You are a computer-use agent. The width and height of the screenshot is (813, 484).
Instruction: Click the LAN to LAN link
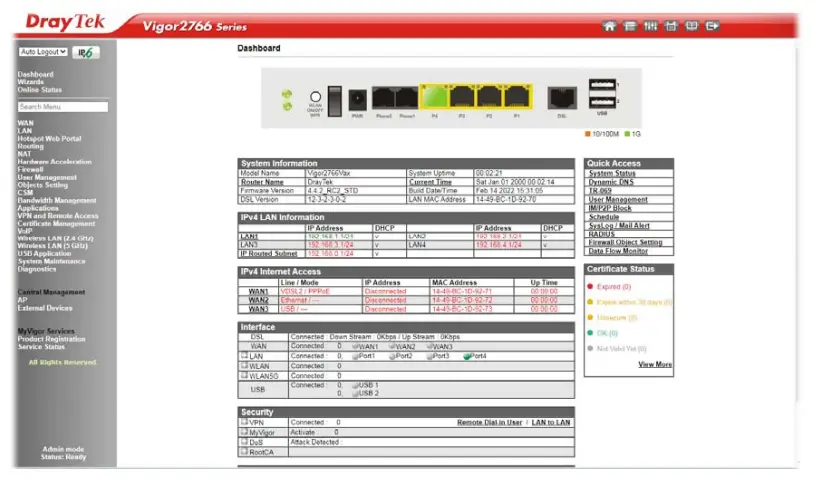551,423
